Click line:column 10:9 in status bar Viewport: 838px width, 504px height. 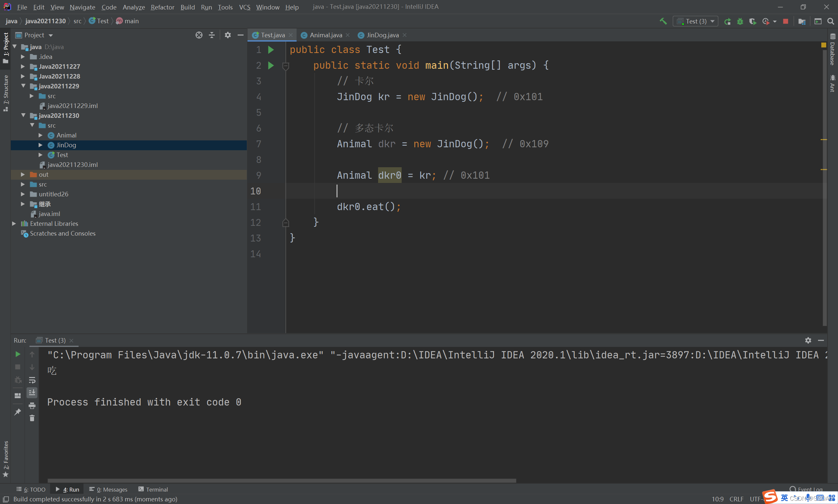[x=718, y=499]
